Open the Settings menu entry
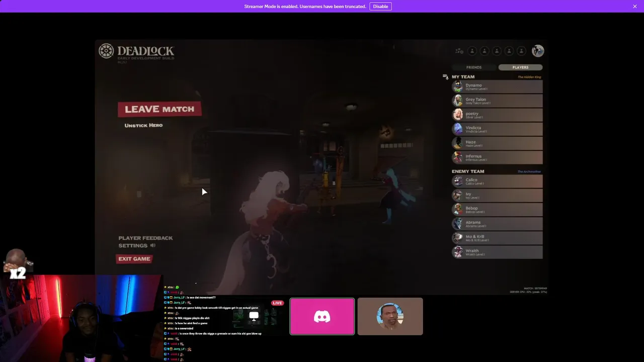 point(133,245)
